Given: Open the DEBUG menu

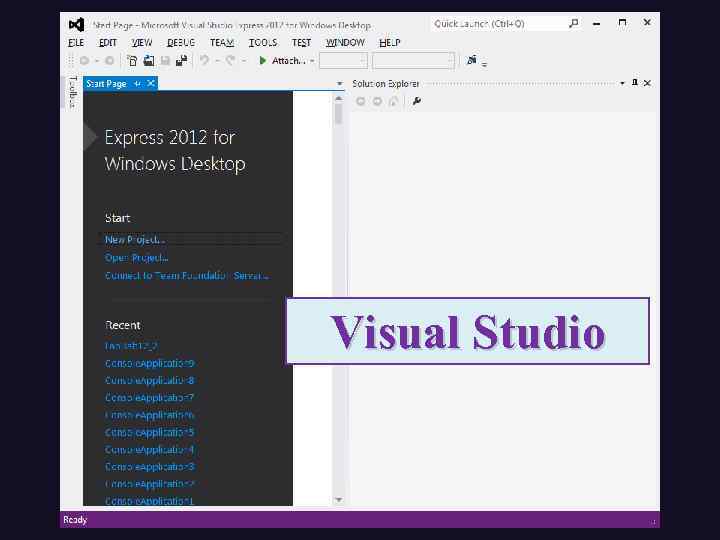Looking at the screenshot, I should point(181,43).
